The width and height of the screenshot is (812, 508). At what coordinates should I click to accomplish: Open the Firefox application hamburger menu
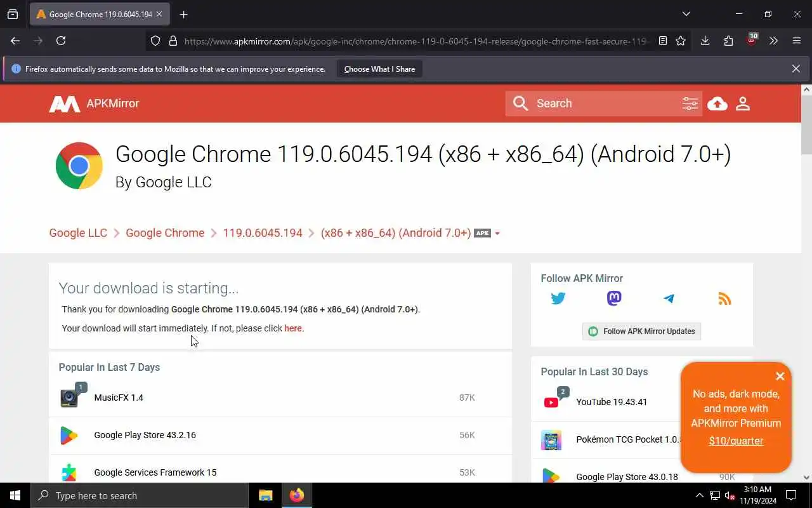[797, 41]
